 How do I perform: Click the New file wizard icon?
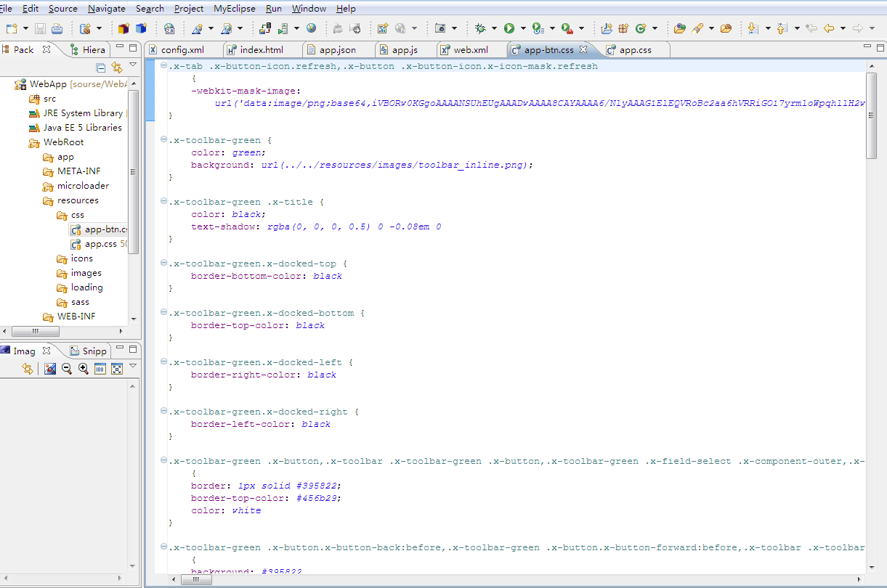[12, 28]
